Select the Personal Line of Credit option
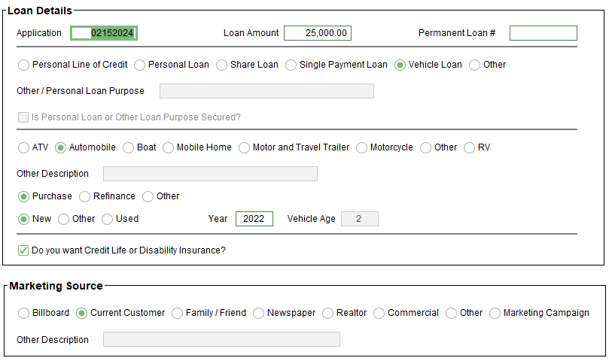The width and height of the screenshot is (612, 364). click(24, 65)
